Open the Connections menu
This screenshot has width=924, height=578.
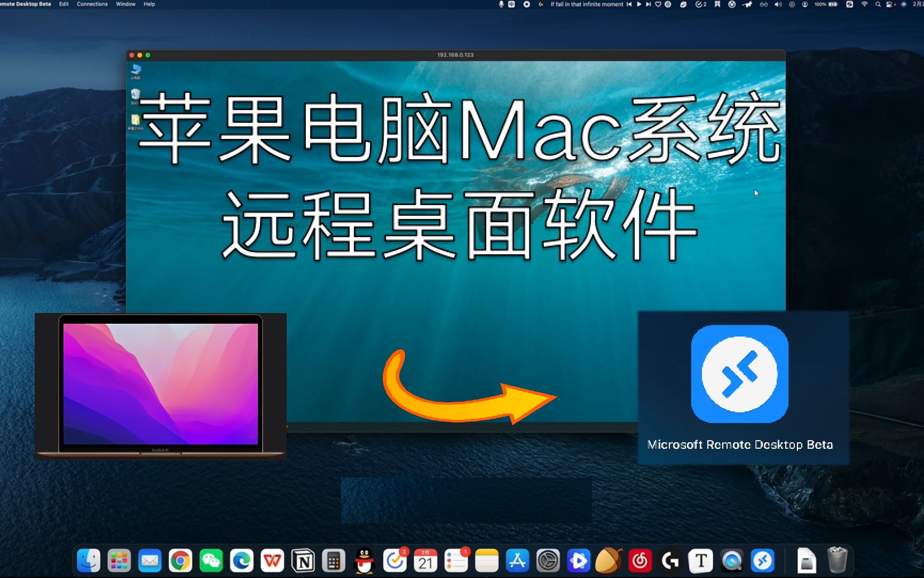[x=92, y=4]
